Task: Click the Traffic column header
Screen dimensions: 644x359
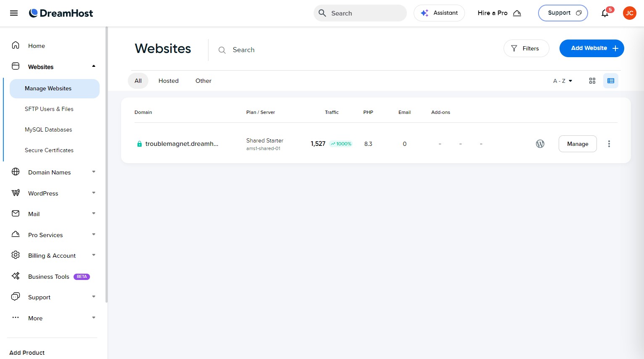Action: pyautogui.click(x=332, y=112)
